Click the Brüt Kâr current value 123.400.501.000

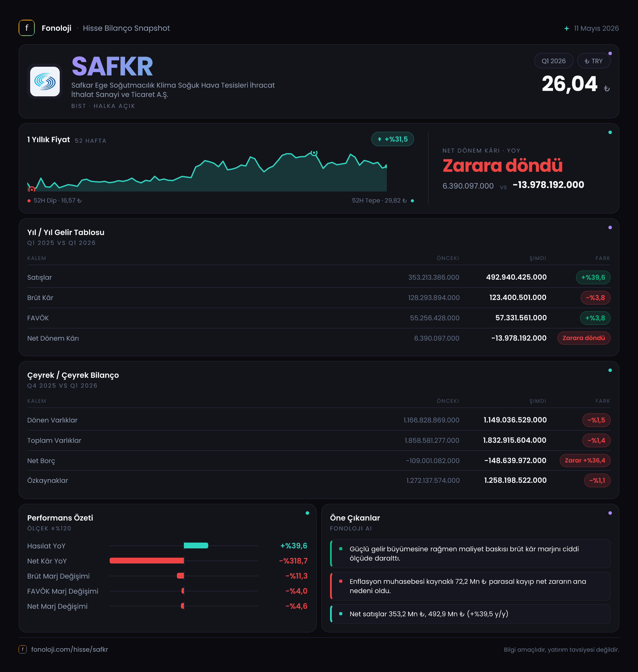518,298
